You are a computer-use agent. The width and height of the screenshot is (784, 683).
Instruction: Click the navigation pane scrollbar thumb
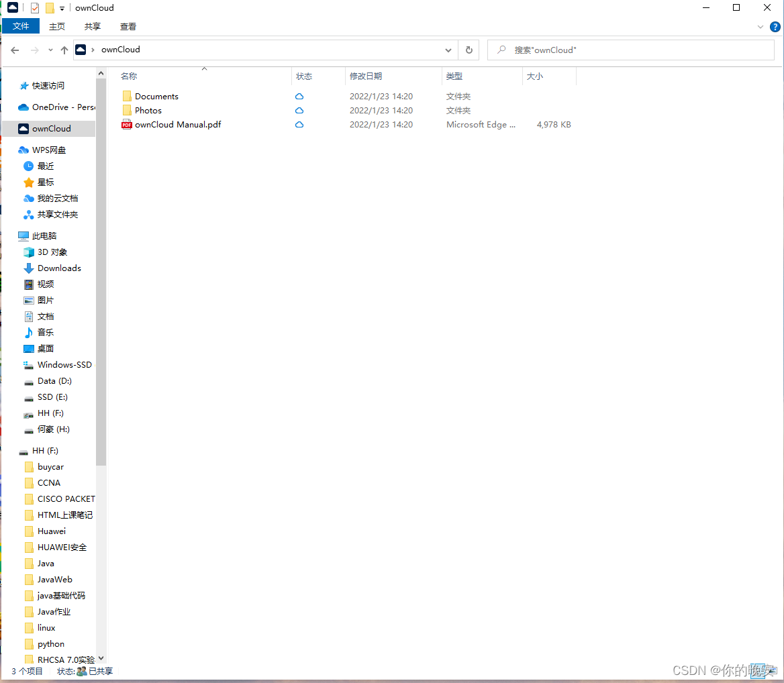click(101, 272)
